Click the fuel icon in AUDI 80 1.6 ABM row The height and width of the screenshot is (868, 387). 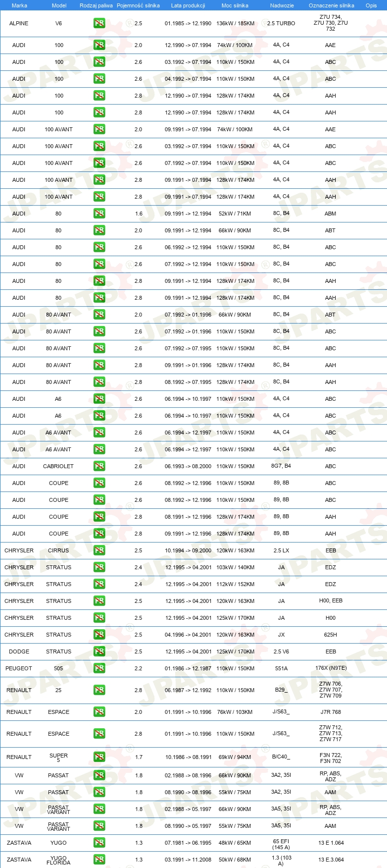pyautogui.click(x=99, y=214)
